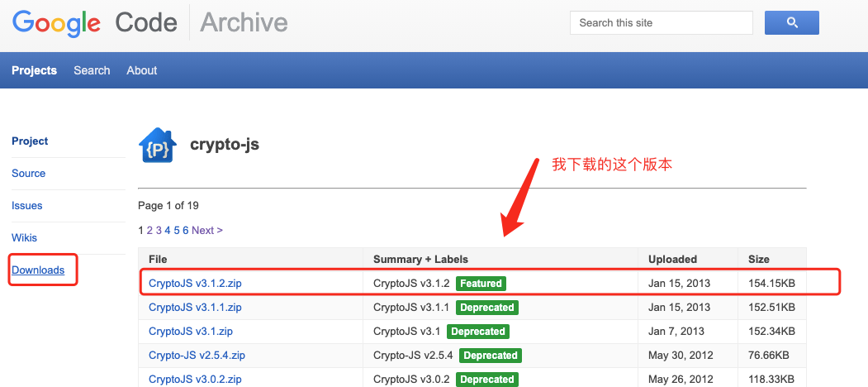Open Wikis in the sidebar
This screenshot has width=868, height=387.
[24, 238]
